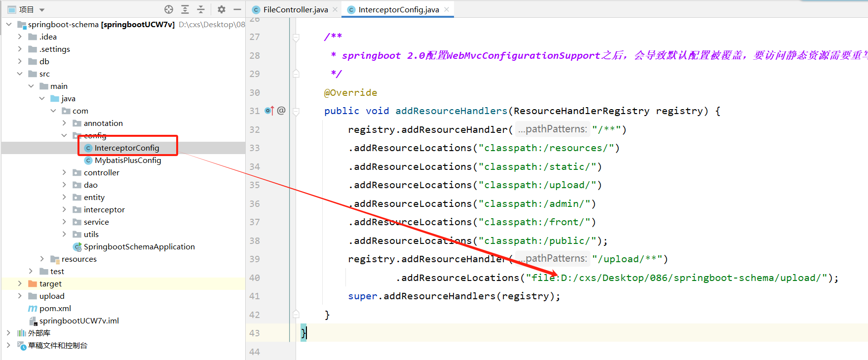Collapse the java folder
The height and width of the screenshot is (360, 868).
(x=42, y=98)
